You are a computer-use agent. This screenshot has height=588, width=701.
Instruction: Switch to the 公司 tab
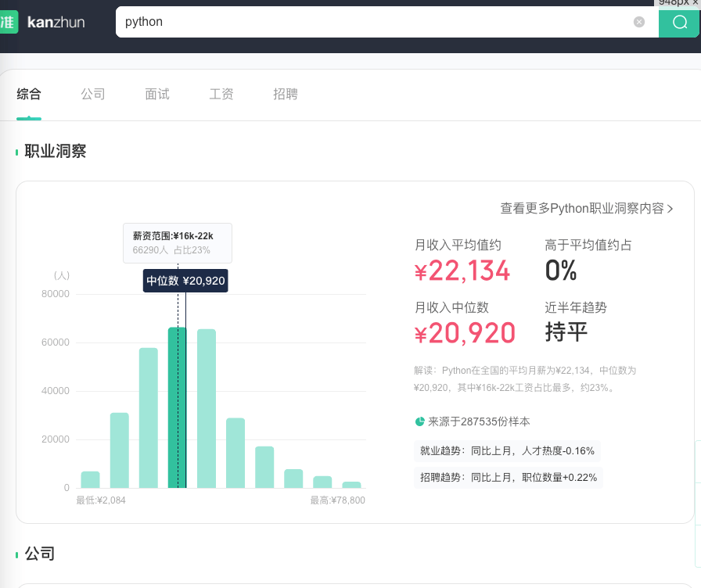(x=93, y=94)
